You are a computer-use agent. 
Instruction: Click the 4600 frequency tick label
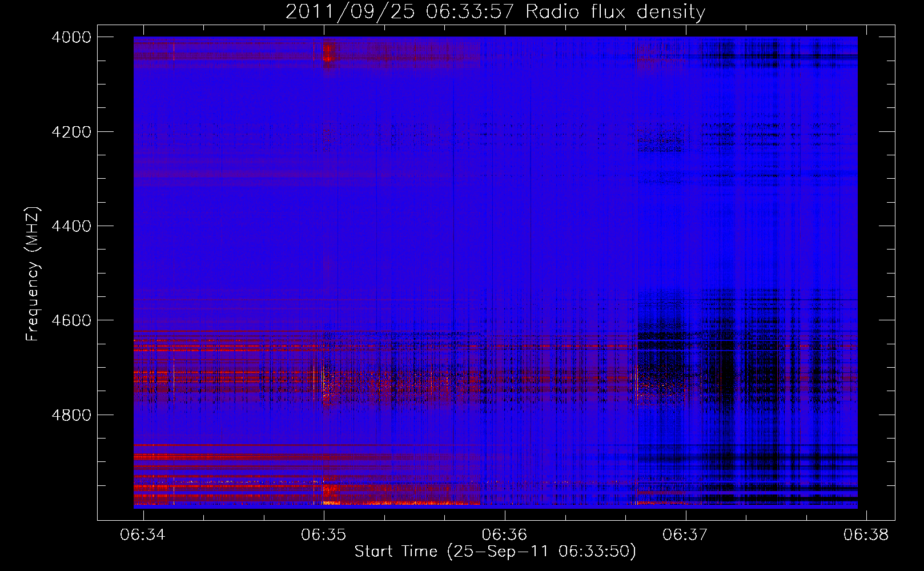tap(71, 320)
